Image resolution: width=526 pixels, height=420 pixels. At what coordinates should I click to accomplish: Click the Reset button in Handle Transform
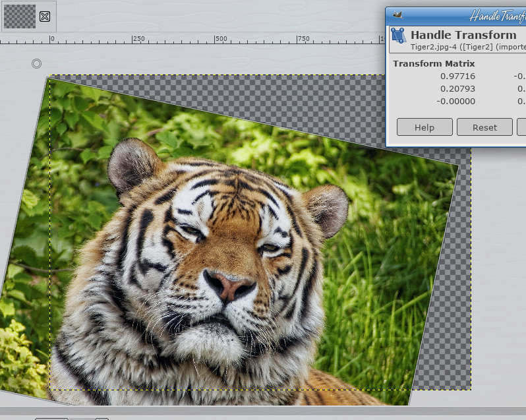tap(484, 127)
